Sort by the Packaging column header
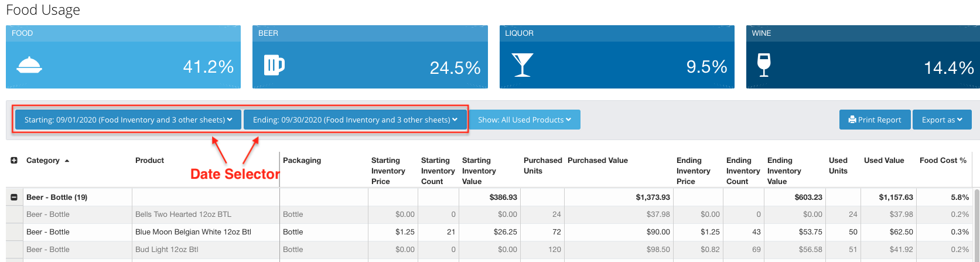980x262 pixels. pos(302,160)
